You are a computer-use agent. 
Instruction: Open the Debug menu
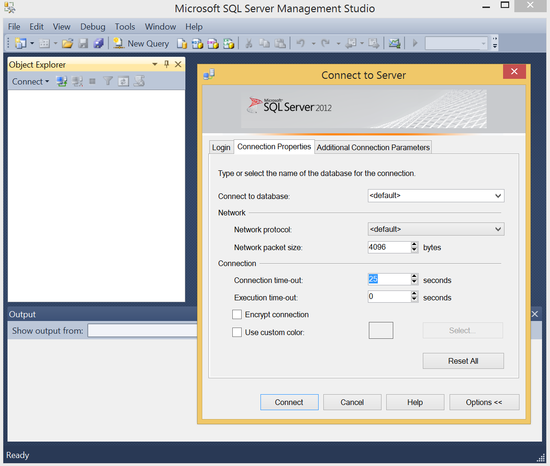93,27
